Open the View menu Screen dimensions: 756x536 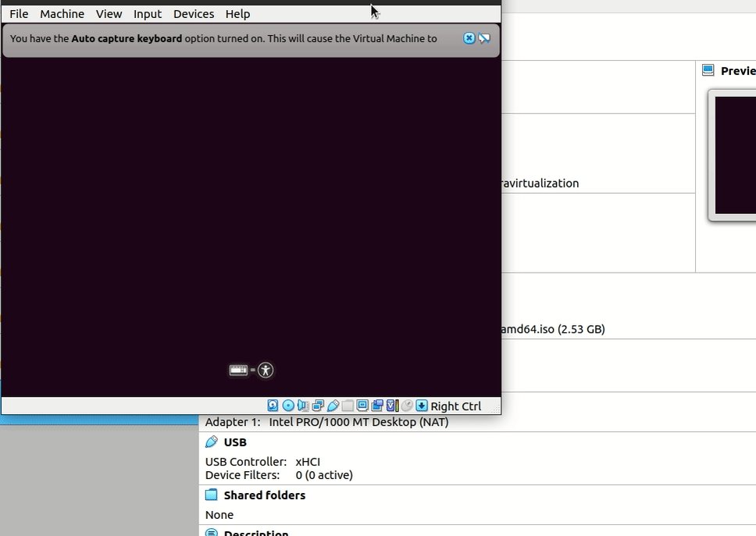point(109,14)
